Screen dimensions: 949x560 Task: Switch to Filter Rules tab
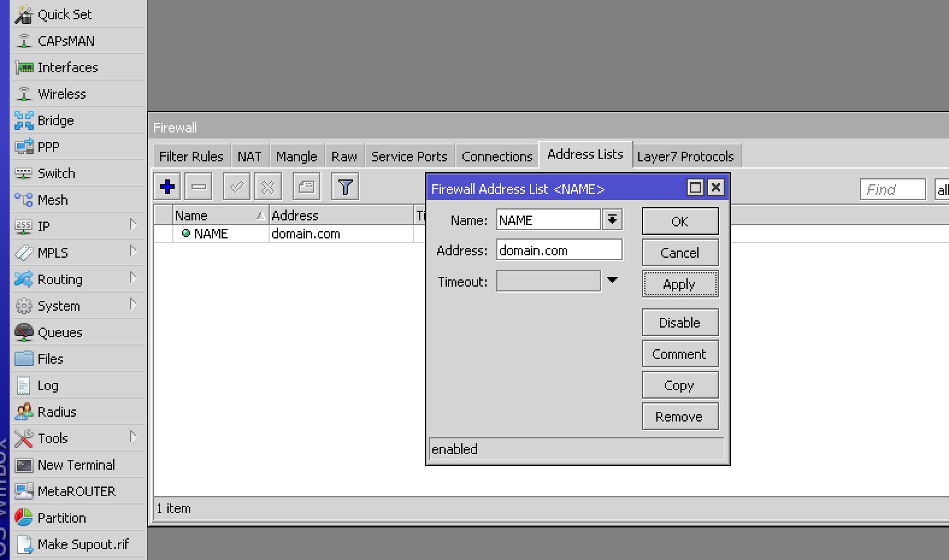click(x=191, y=157)
